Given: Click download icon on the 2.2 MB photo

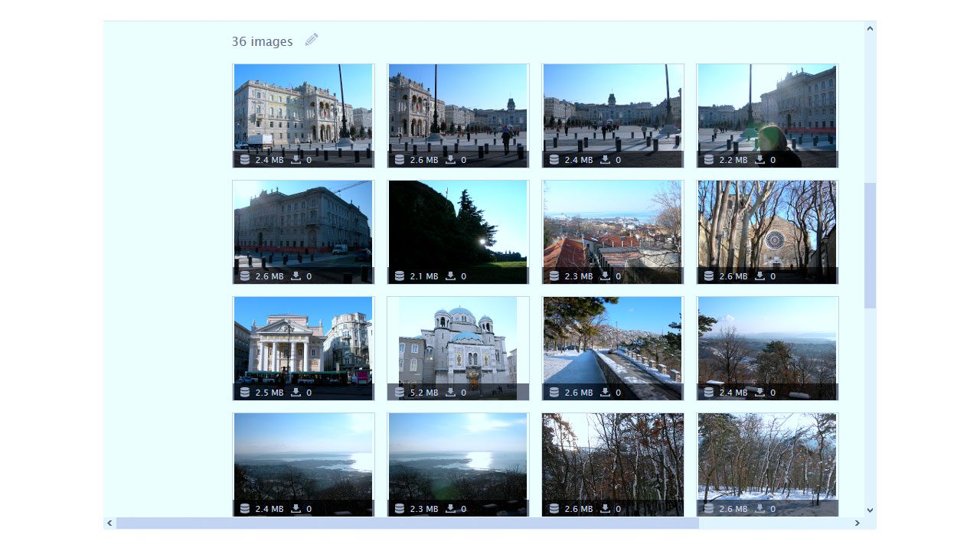Looking at the screenshot, I should pyautogui.click(x=760, y=160).
